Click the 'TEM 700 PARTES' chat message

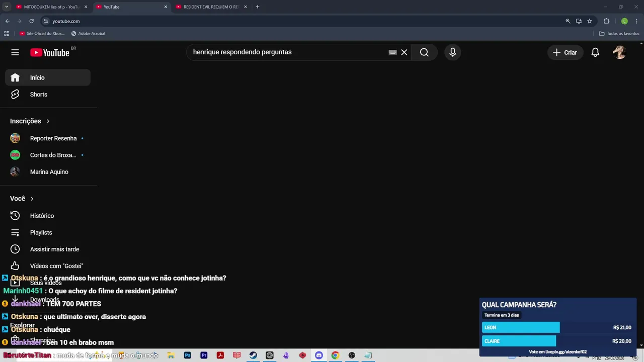click(73, 304)
